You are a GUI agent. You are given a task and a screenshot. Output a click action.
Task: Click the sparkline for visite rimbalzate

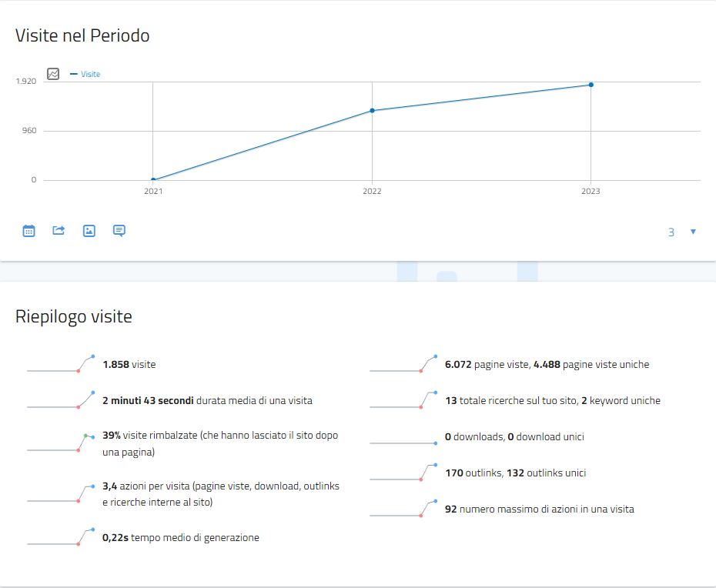pyautogui.click(x=61, y=443)
